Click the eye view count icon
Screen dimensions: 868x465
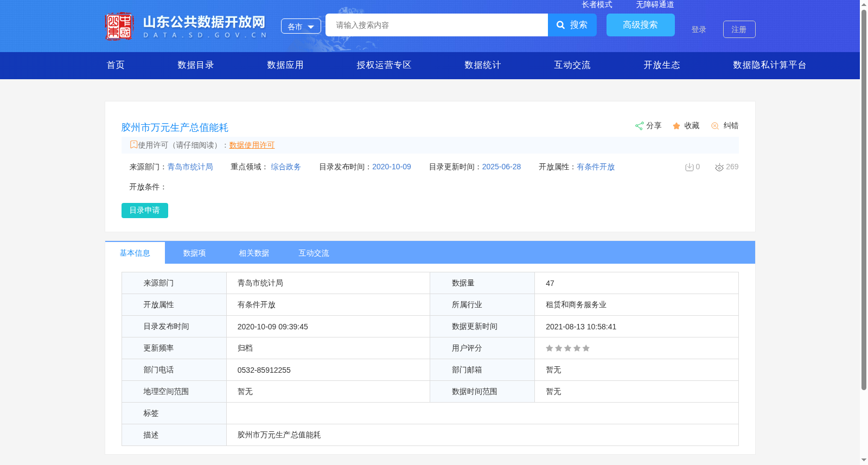point(719,167)
